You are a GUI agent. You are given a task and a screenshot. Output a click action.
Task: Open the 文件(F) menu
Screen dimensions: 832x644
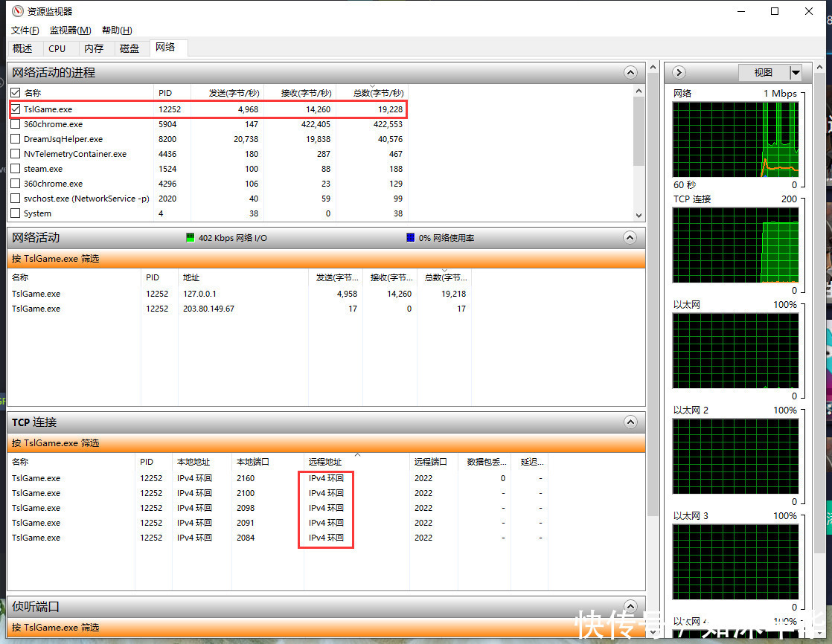[x=25, y=30]
